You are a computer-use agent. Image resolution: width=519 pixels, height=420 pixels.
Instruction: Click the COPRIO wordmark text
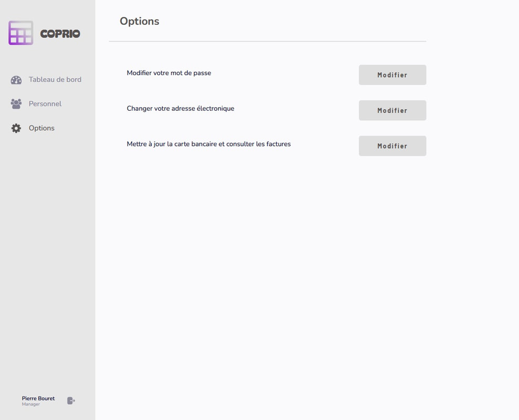(60, 34)
